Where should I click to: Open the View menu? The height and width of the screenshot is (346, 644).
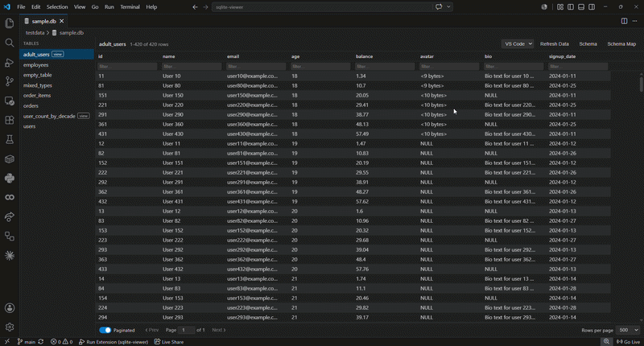79,7
